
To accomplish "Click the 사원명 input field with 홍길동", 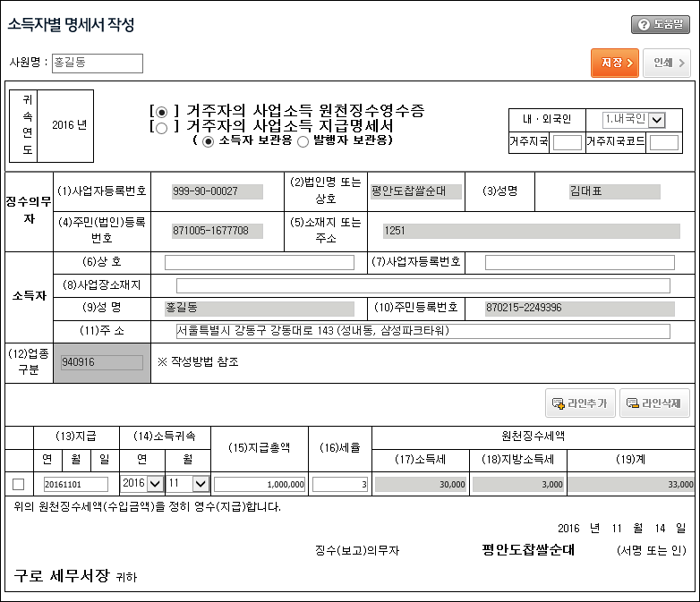I will point(98,63).
